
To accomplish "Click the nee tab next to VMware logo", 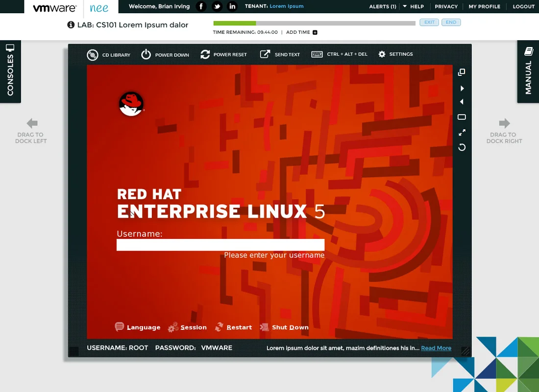I will (99, 8).
